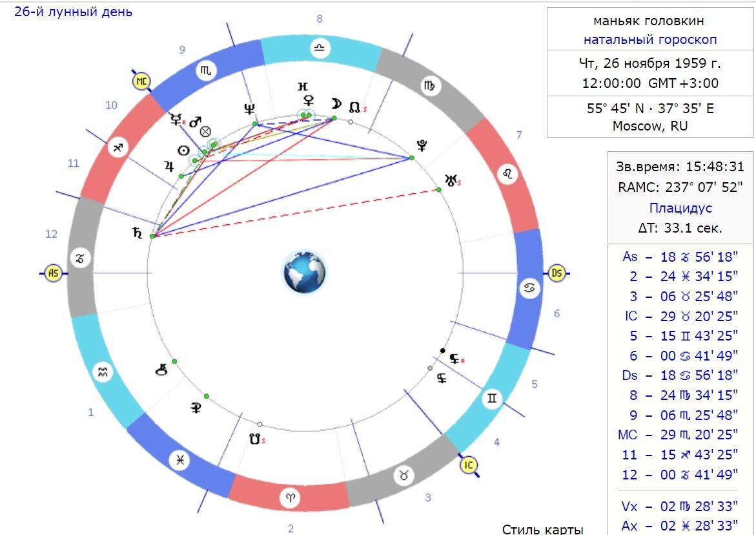Select the Taurus sign on the zodiac ring
Viewport: 756px width, 535px height.
(404, 476)
